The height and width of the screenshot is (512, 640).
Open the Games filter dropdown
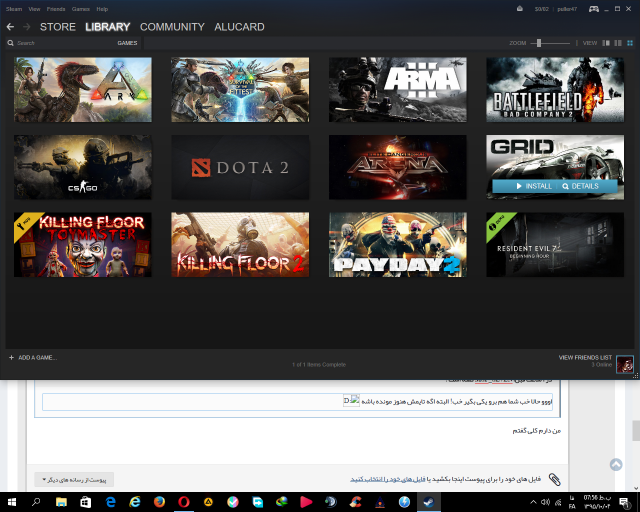click(127, 43)
